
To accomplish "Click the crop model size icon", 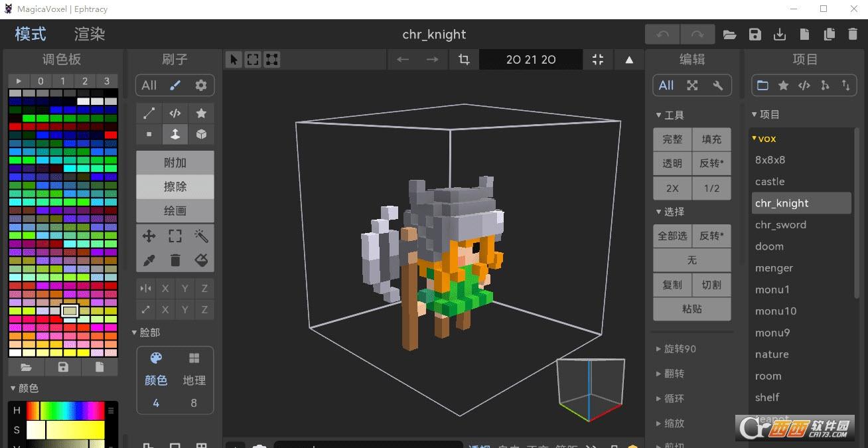I will pos(464,60).
